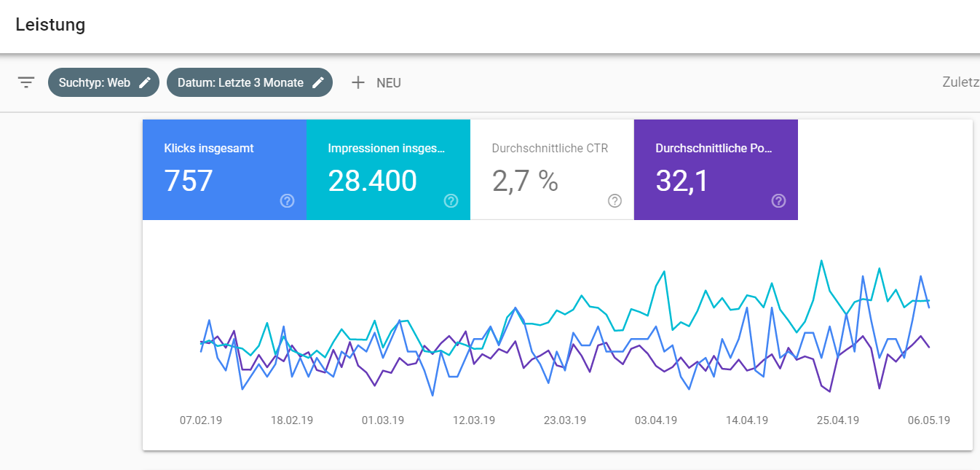Click the help icon on Impressionen card

(451, 201)
